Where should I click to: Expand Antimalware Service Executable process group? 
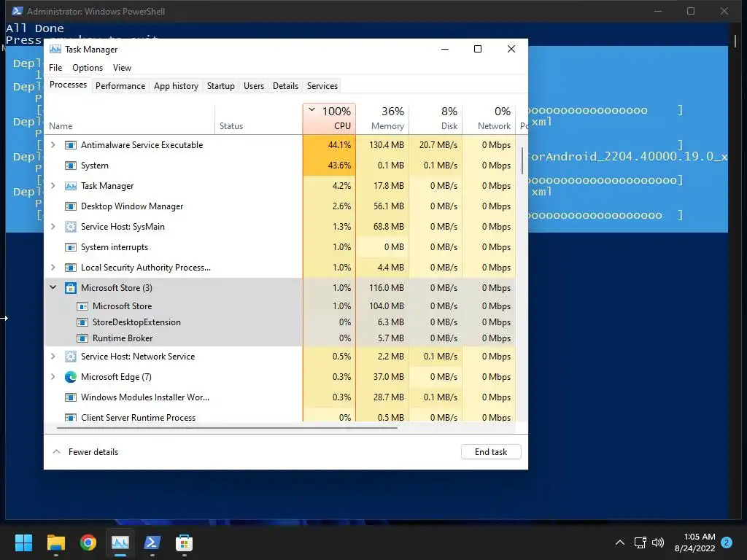pyautogui.click(x=53, y=145)
